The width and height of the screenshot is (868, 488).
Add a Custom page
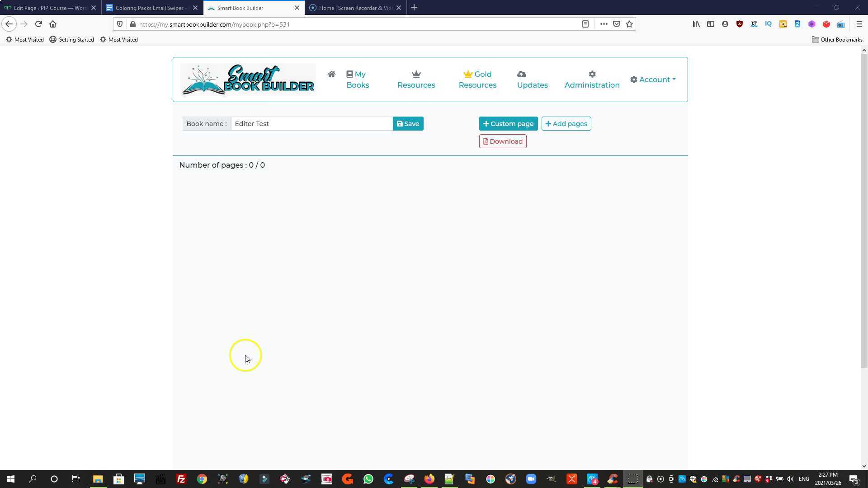(508, 124)
